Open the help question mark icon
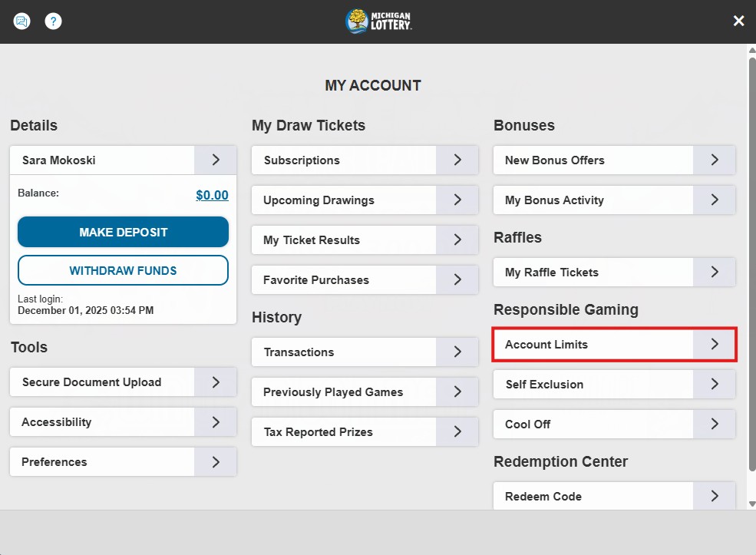This screenshot has height=555, width=756. (x=53, y=21)
